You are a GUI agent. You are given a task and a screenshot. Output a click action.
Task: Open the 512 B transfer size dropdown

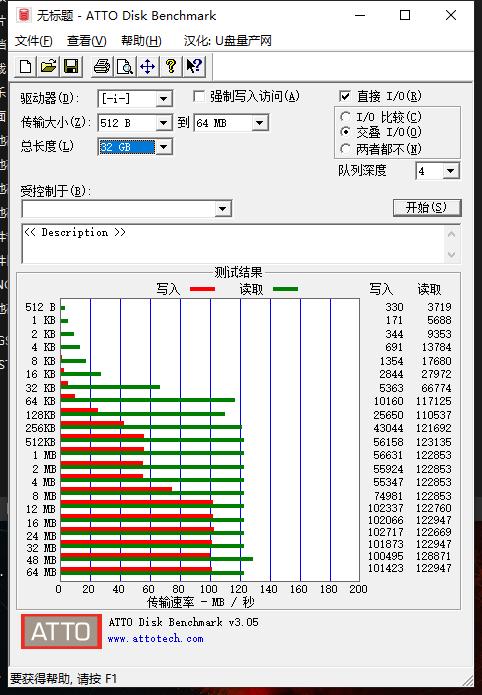[x=164, y=123]
